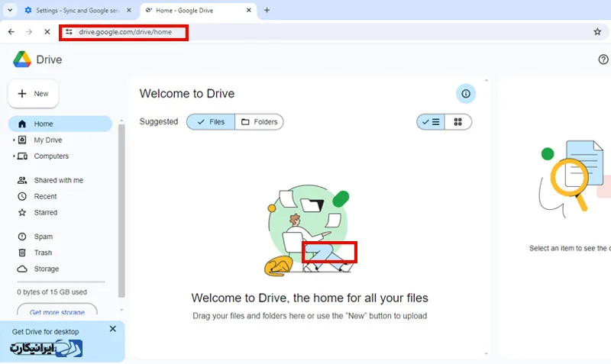Dismiss the Get Drive for desktop banner

point(112,329)
